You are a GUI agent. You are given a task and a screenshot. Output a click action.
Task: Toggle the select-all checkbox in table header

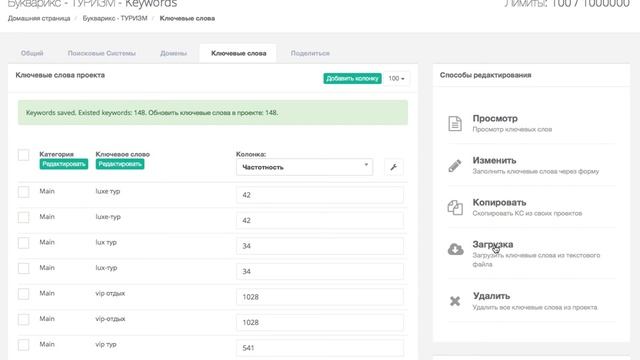coord(23,155)
